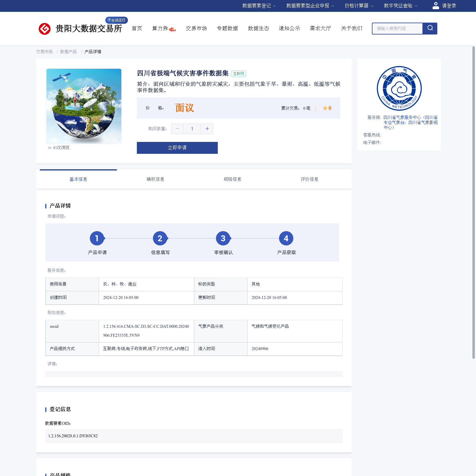476x476 pixels.
Task: Click the search magnifier button
Action: pyautogui.click(x=430, y=28)
